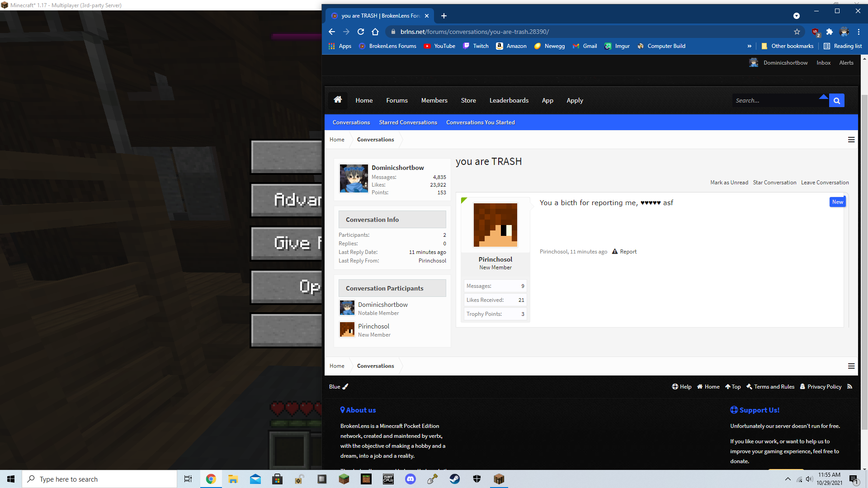This screenshot has height=488, width=868.
Task: Expand the hidden bookmarks chevron
Action: pos(750,46)
